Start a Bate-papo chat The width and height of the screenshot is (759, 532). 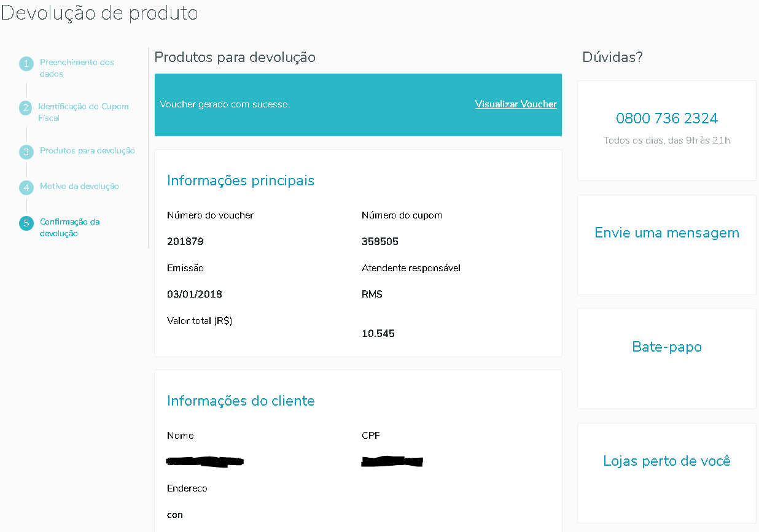[666, 347]
